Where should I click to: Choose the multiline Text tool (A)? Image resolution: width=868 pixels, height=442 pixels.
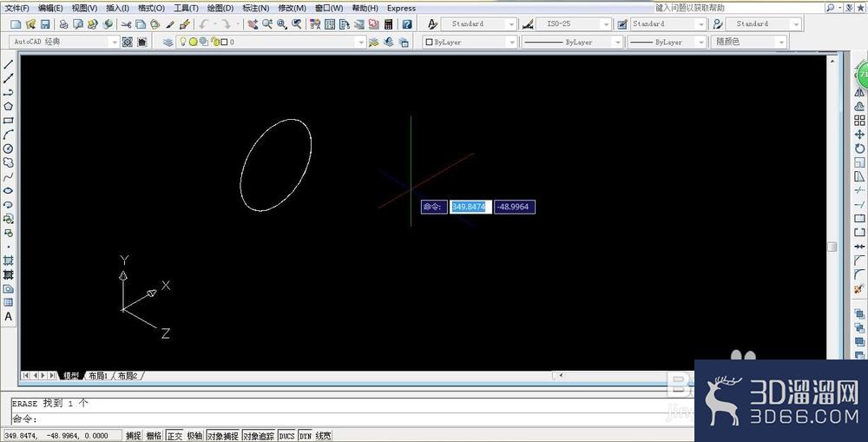point(9,317)
